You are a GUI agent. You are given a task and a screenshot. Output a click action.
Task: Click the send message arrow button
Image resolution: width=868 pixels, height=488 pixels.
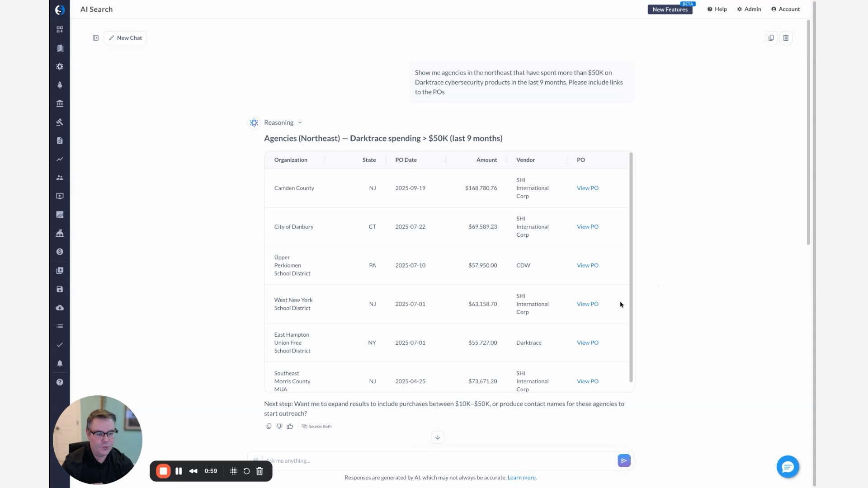624,460
